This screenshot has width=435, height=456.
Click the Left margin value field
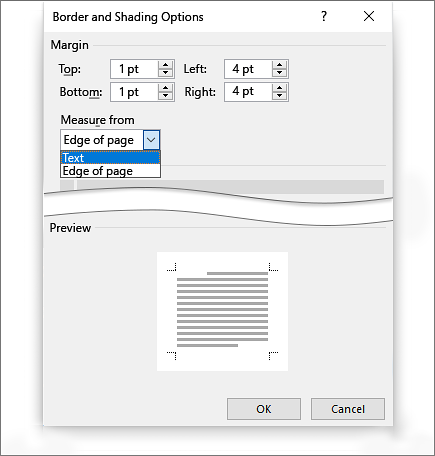pyautogui.click(x=249, y=69)
